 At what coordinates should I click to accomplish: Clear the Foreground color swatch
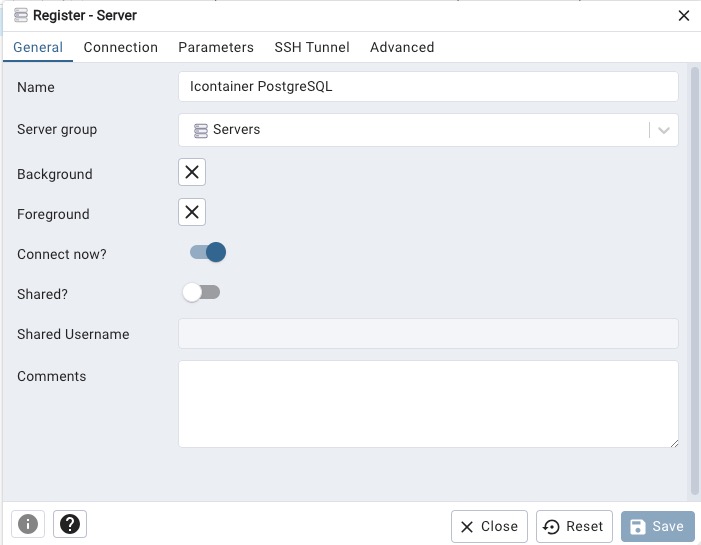pyautogui.click(x=192, y=212)
